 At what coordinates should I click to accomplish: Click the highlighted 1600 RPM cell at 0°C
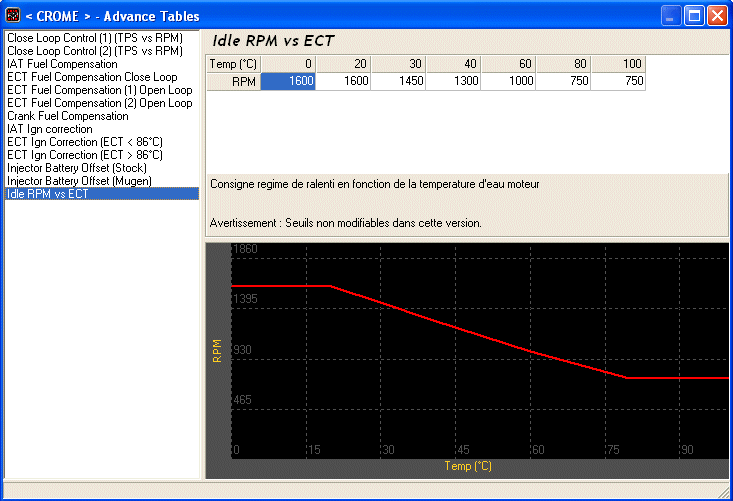(x=288, y=82)
